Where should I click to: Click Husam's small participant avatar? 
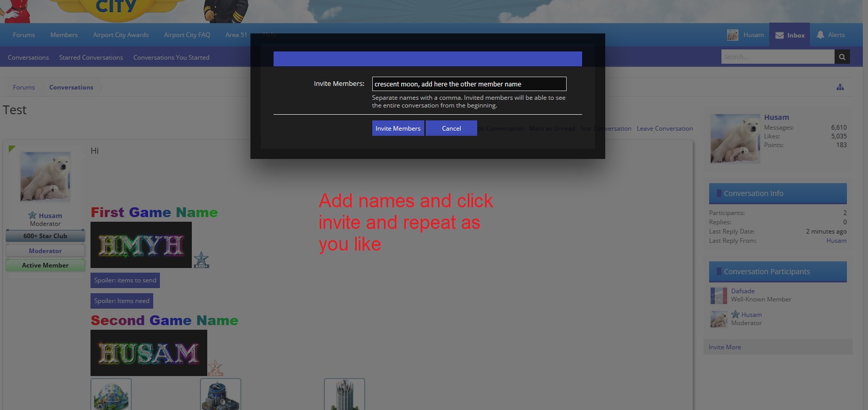(x=719, y=319)
